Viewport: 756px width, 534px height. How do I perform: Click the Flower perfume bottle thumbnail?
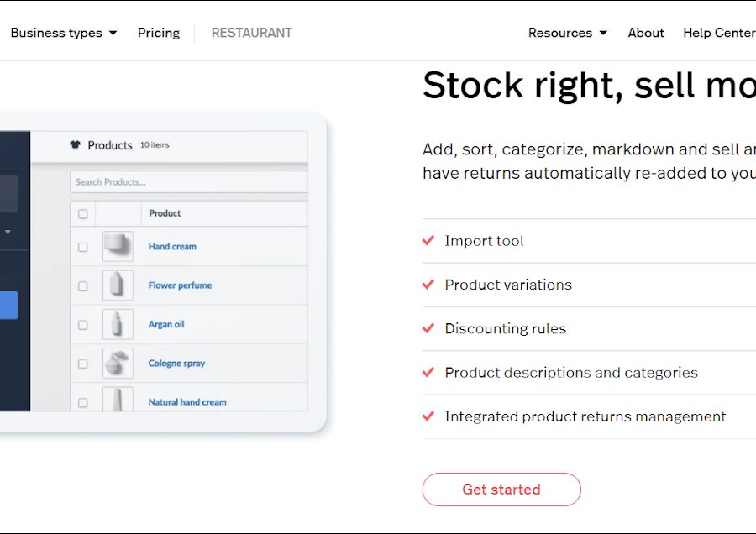[118, 285]
